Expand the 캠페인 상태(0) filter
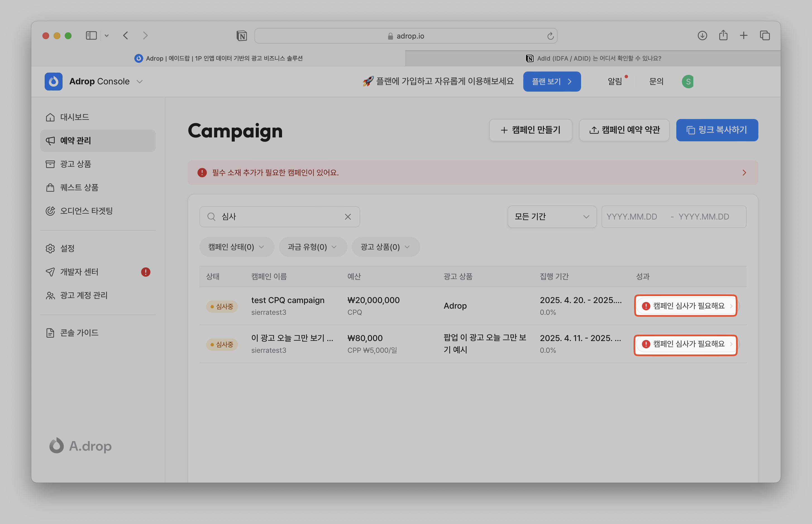This screenshot has height=524, width=812. (237, 247)
